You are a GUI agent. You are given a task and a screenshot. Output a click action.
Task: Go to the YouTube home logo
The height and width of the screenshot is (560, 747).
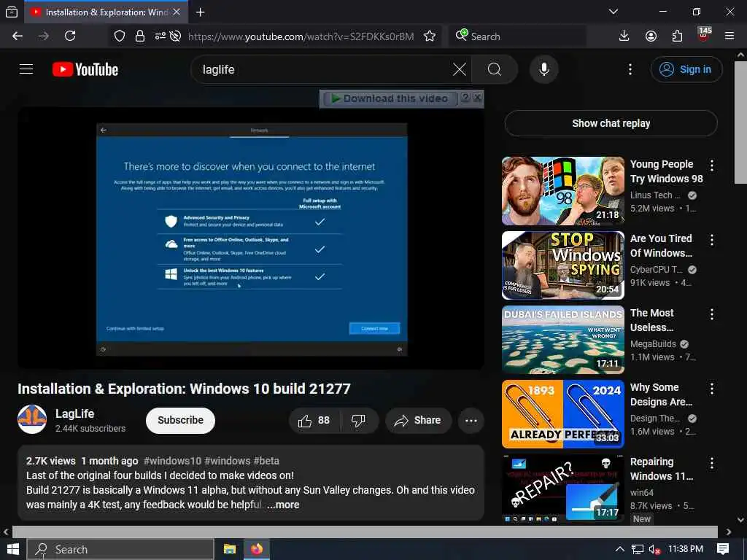tap(85, 69)
